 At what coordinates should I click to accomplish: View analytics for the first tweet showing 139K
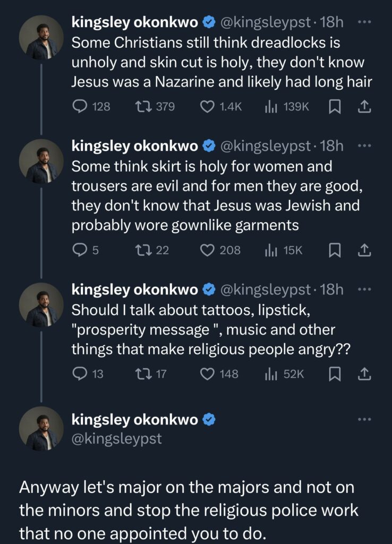[272, 106]
